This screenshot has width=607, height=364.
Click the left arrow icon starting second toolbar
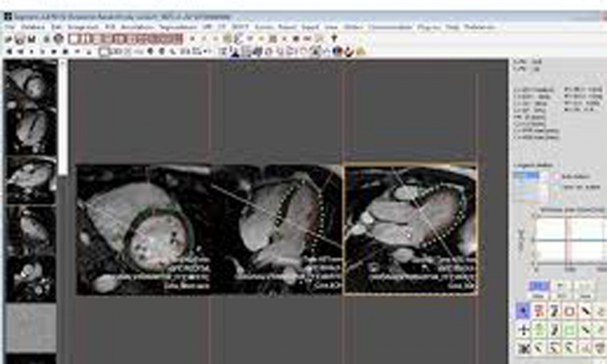coord(9,51)
